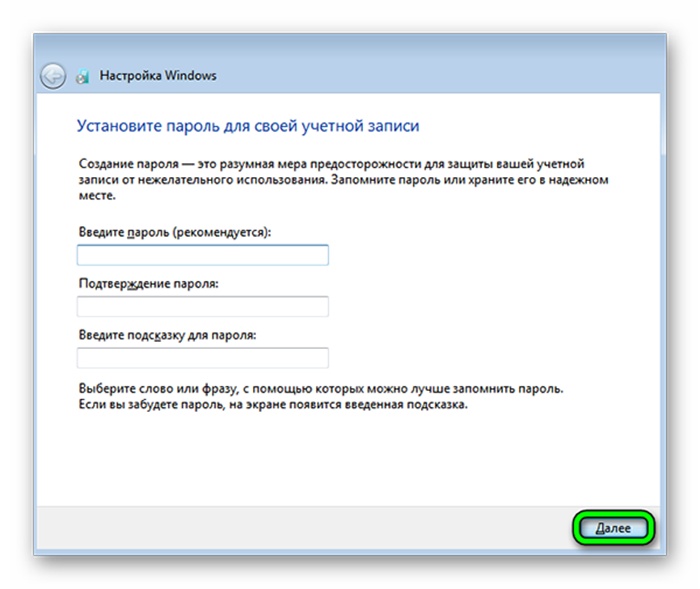
Task: Click the Введите пароль (рекомендуется) label
Action: click(x=175, y=232)
